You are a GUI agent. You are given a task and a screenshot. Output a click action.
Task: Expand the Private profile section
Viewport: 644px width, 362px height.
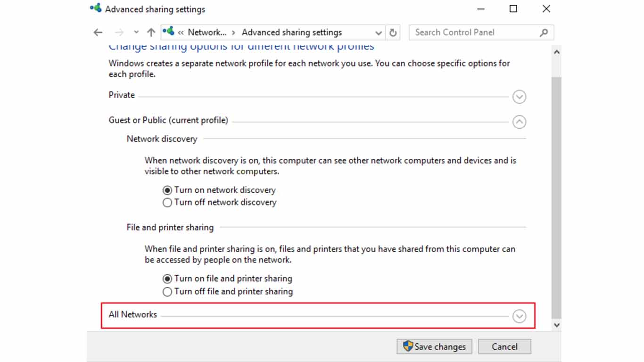(x=519, y=97)
